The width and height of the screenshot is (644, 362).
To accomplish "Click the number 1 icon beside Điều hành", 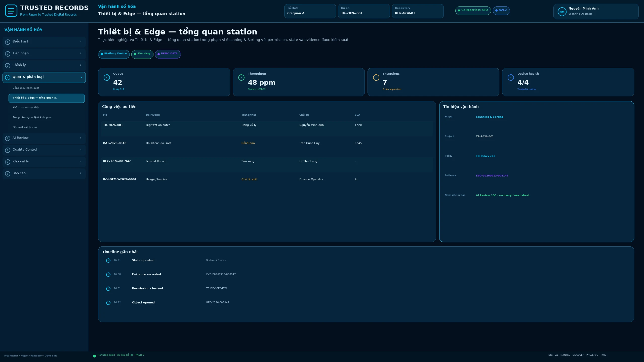I will coord(8,42).
